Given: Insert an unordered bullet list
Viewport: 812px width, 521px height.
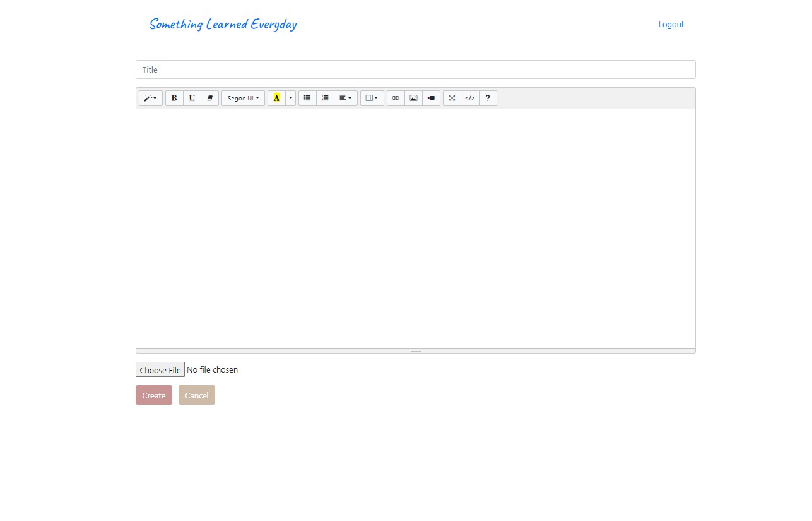Looking at the screenshot, I should [307, 98].
